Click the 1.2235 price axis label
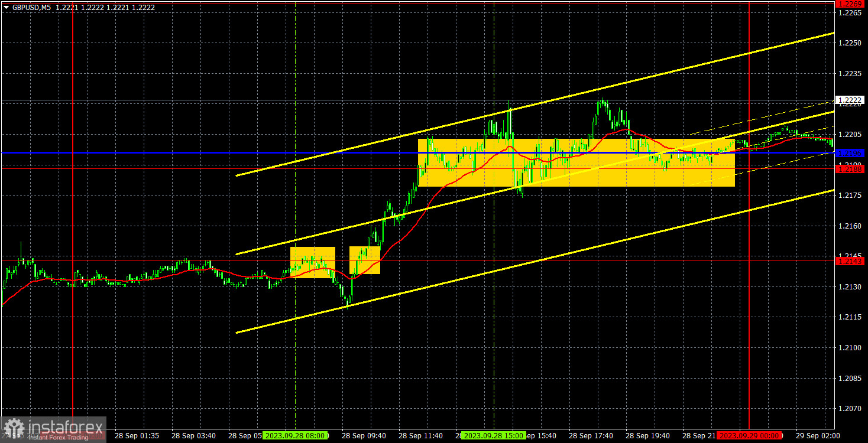The image size is (868, 443). (x=849, y=74)
